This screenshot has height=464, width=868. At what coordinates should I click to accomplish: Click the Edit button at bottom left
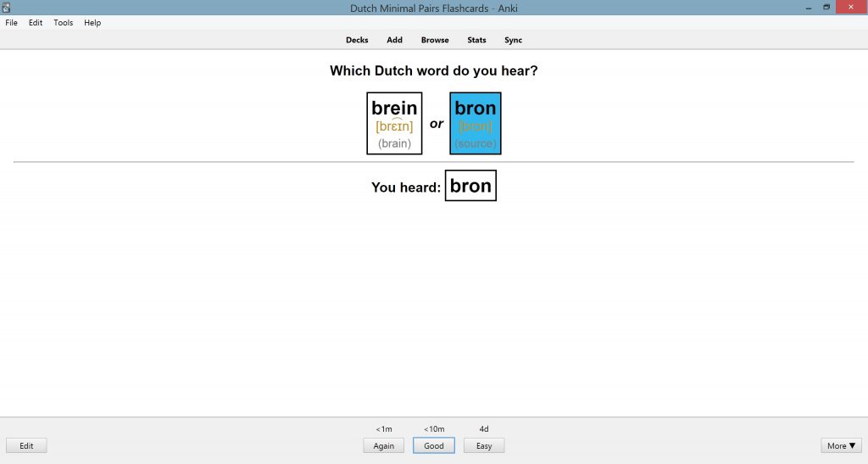26,445
